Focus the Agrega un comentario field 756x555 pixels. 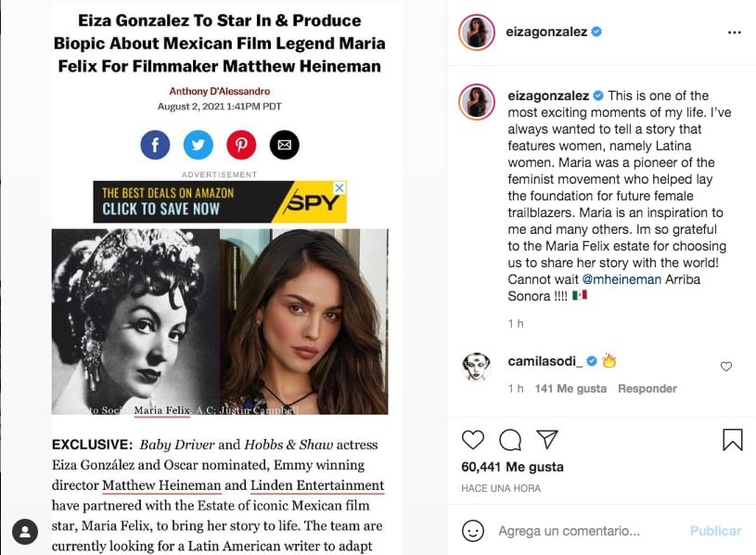pyautogui.click(x=584, y=531)
